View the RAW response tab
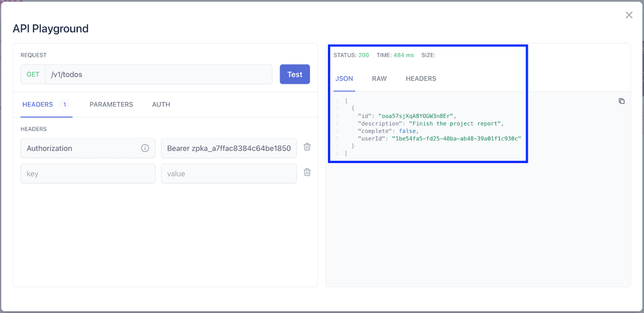This screenshot has width=644, height=313. coord(379,78)
